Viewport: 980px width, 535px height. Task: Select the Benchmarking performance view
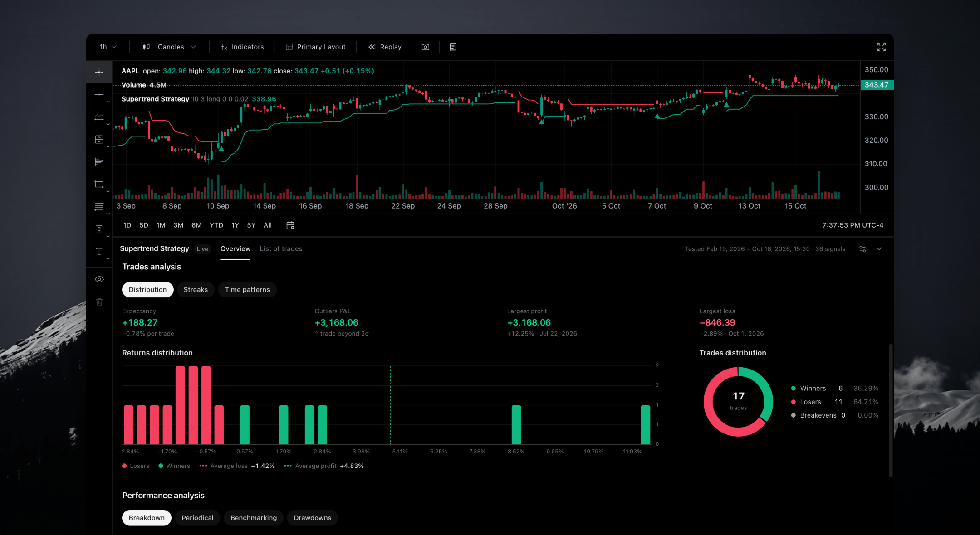click(x=254, y=518)
